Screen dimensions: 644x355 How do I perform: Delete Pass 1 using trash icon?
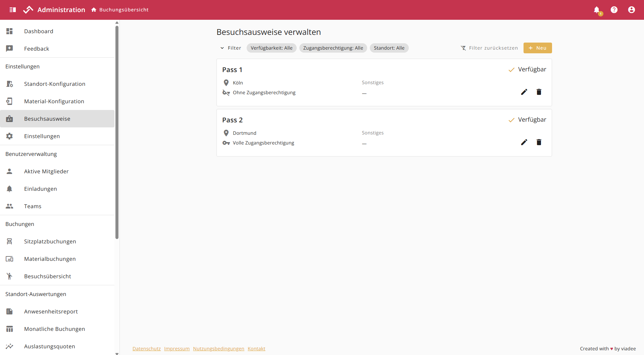click(539, 92)
